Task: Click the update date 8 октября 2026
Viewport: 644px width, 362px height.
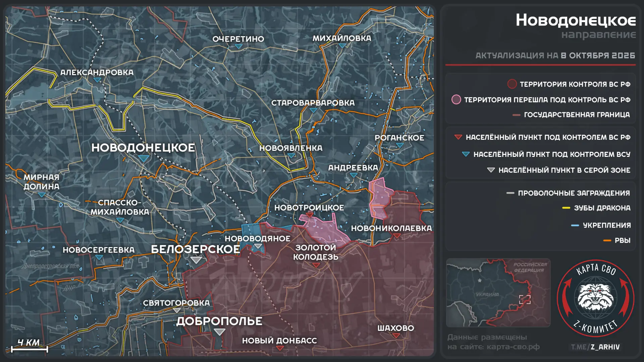Action: (x=598, y=55)
